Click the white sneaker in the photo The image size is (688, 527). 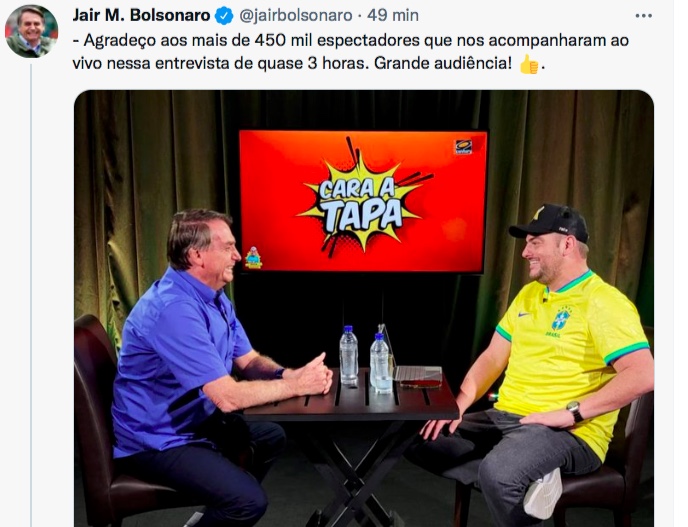click(x=543, y=493)
